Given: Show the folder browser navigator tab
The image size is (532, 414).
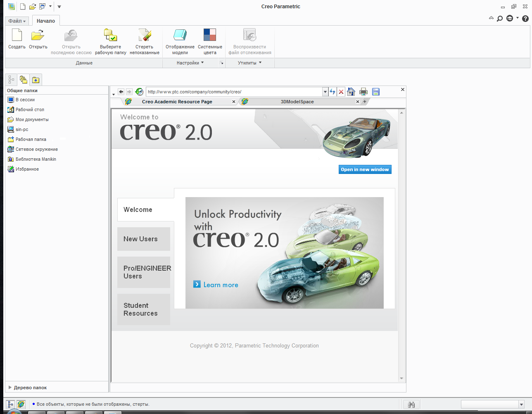Looking at the screenshot, I should tap(24, 80).
